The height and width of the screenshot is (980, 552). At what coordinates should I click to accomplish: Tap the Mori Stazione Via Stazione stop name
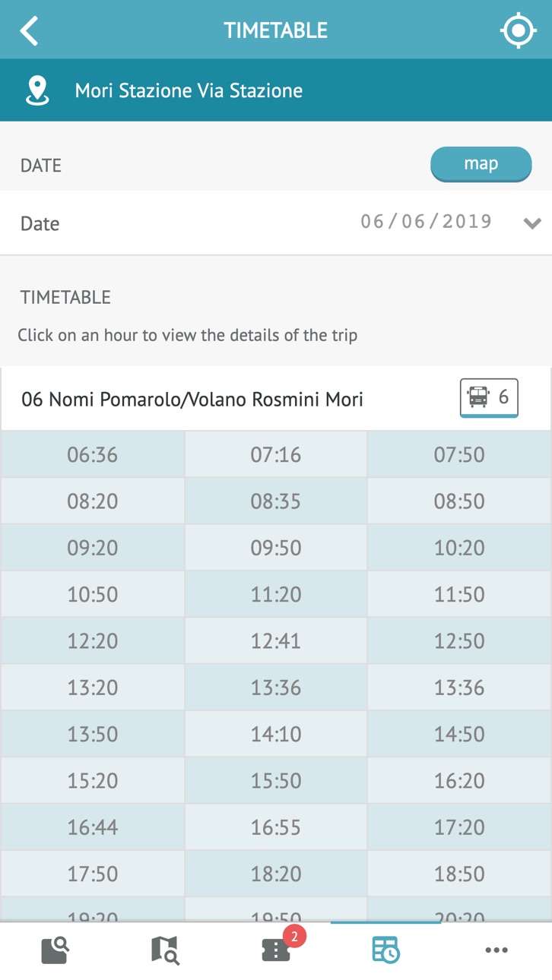(x=189, y=90)
